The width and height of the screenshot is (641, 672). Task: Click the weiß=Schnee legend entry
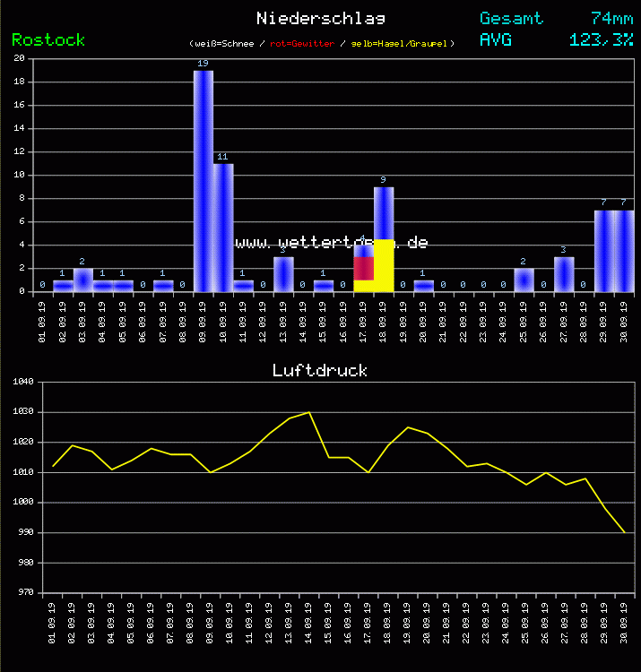click(223, 43)
